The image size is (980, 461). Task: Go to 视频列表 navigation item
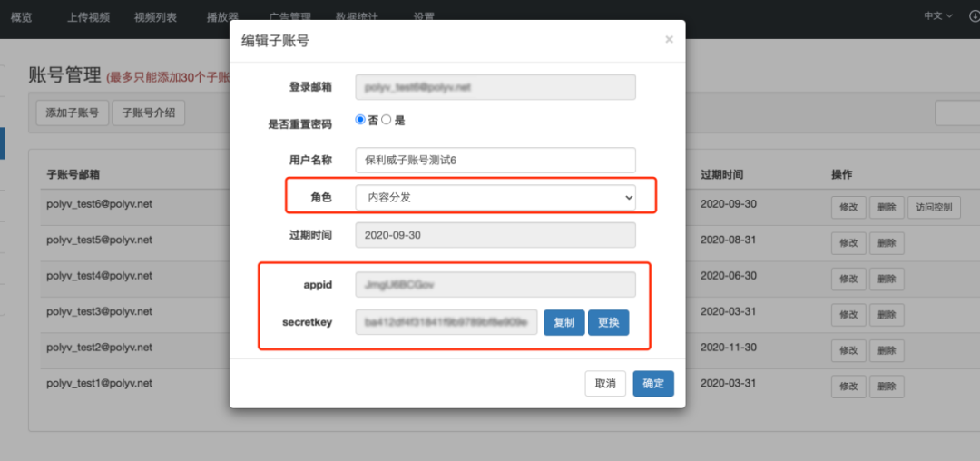155,17
